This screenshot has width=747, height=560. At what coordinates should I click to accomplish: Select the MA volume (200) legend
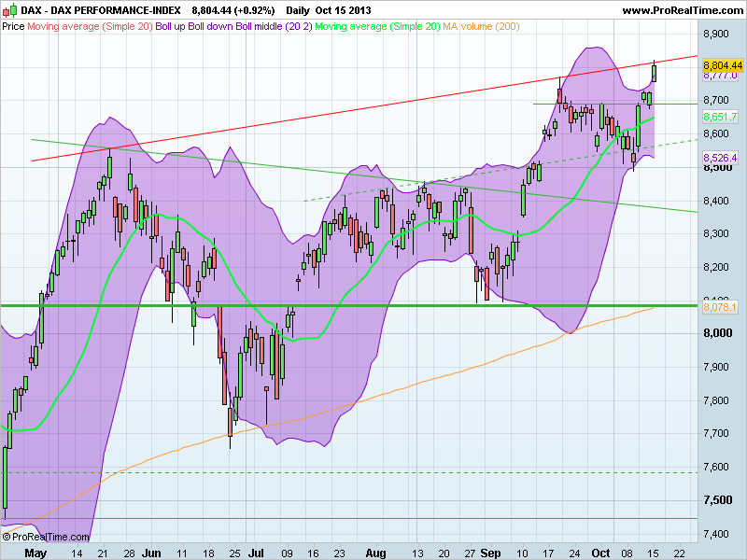(481, 26)
